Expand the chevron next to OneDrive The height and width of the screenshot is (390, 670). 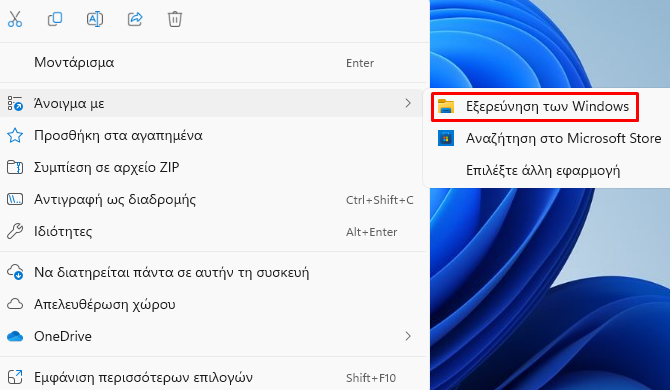point(408,336)
